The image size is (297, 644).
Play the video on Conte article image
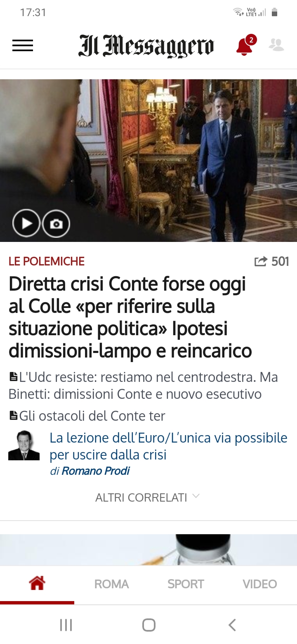tap(26, 223)
